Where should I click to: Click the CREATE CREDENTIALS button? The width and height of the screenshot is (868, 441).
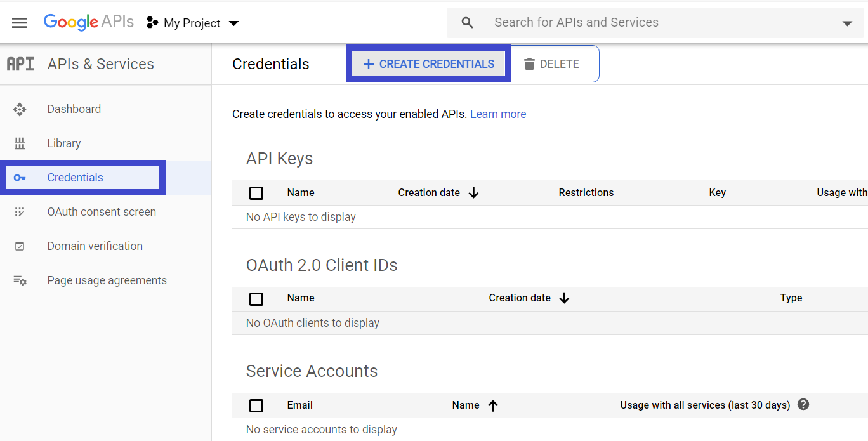[x=428, y=64]
